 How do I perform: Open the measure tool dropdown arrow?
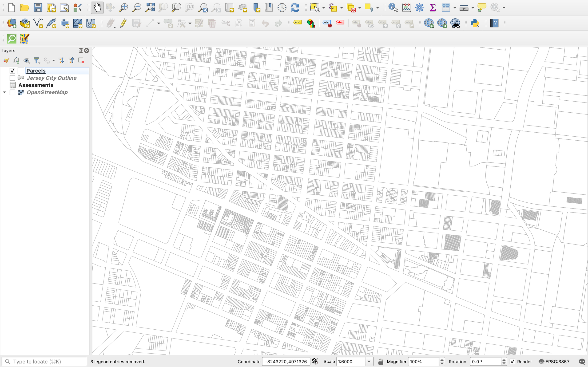pos(473,8)
